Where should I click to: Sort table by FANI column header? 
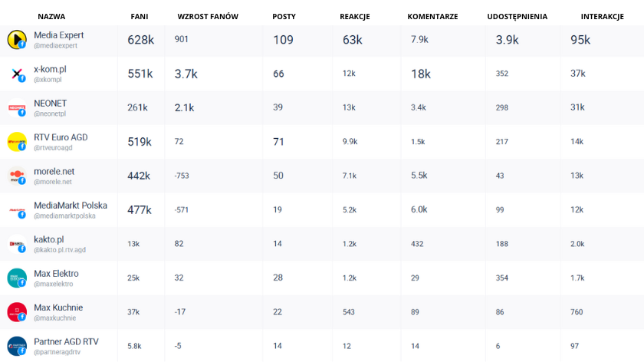click(139, 16)
